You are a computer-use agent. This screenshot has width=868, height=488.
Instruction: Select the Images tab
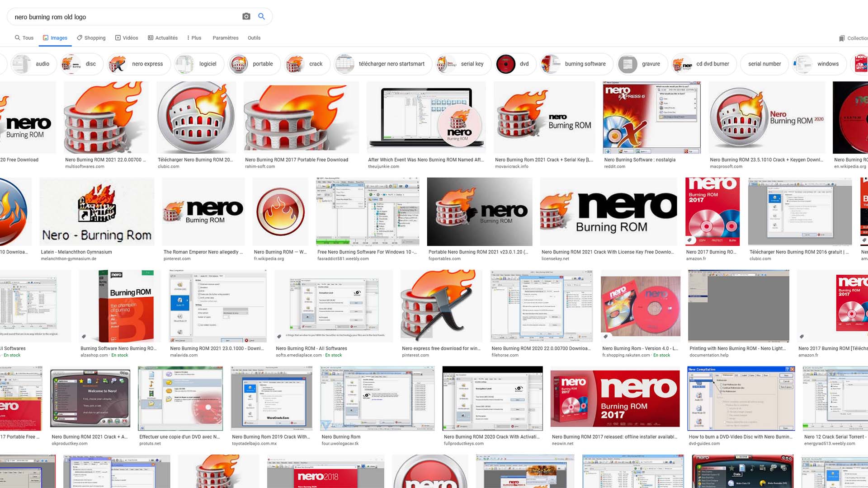[x=55, y=38]
